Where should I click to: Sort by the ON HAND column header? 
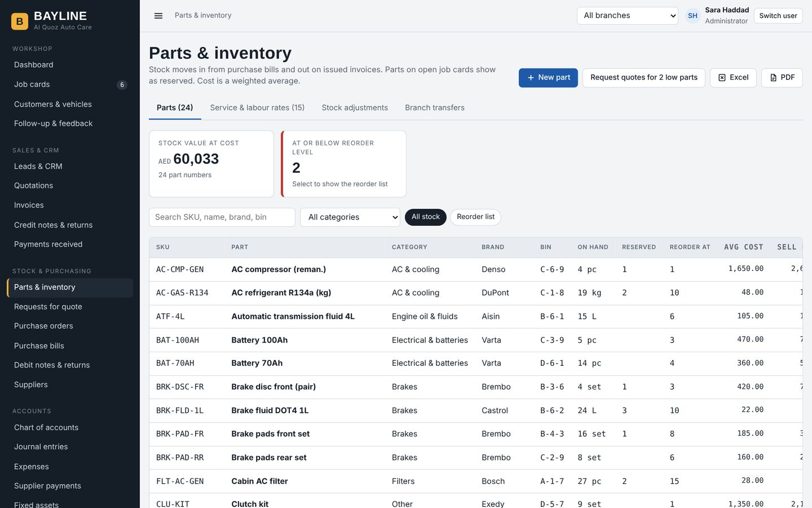[593, 247]
